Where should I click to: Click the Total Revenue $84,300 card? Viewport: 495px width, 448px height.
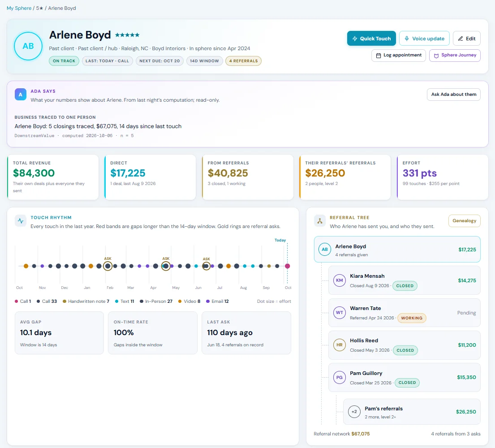(x=53, y=177)
